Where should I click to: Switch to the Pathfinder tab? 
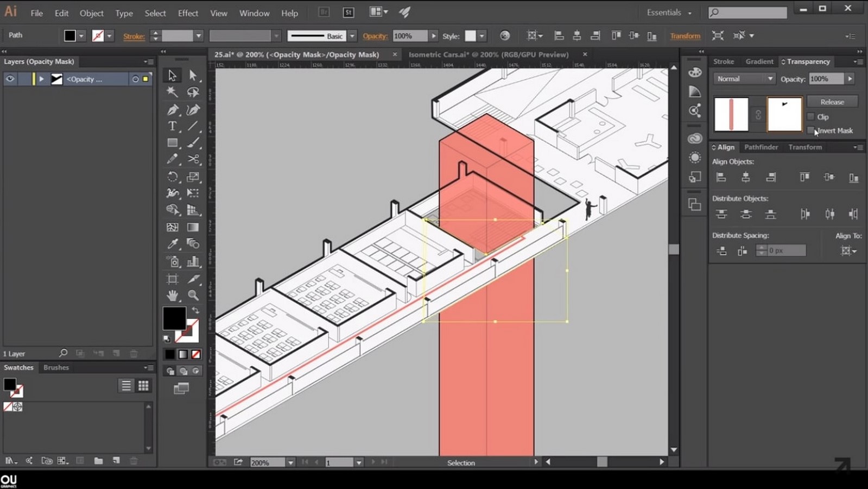[x=761, y=147]
